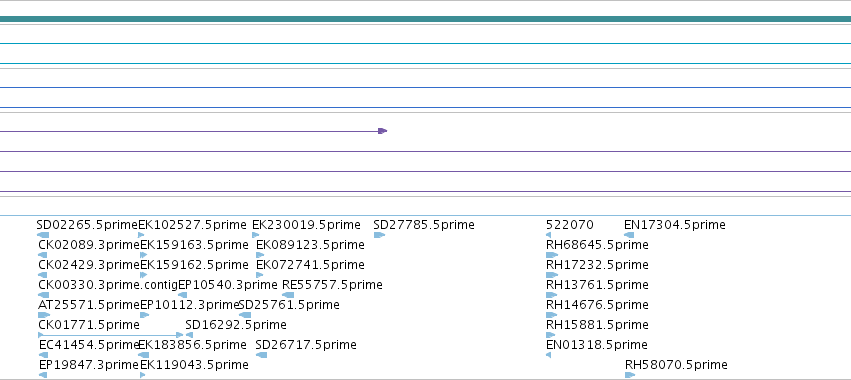Image resolution: width=851 pixels, height=380 pixels.
Task: Select the EK183856.5prime feature label
Action: click(193, 345)
